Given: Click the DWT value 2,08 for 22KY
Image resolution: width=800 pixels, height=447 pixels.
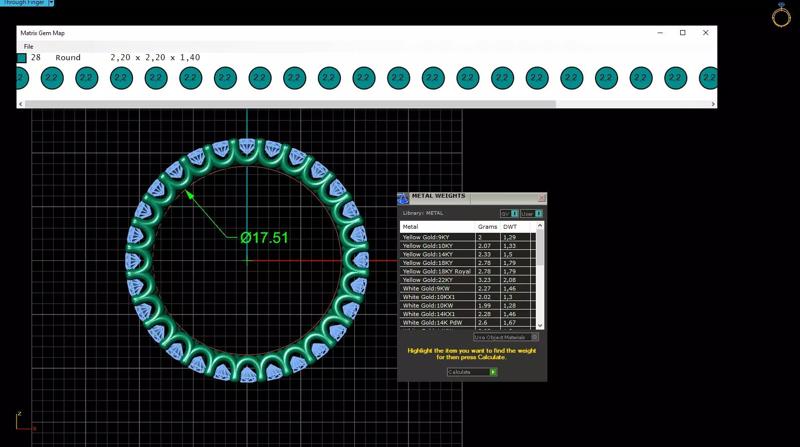Looking at the screenshot, I should [x=509, y=280].
